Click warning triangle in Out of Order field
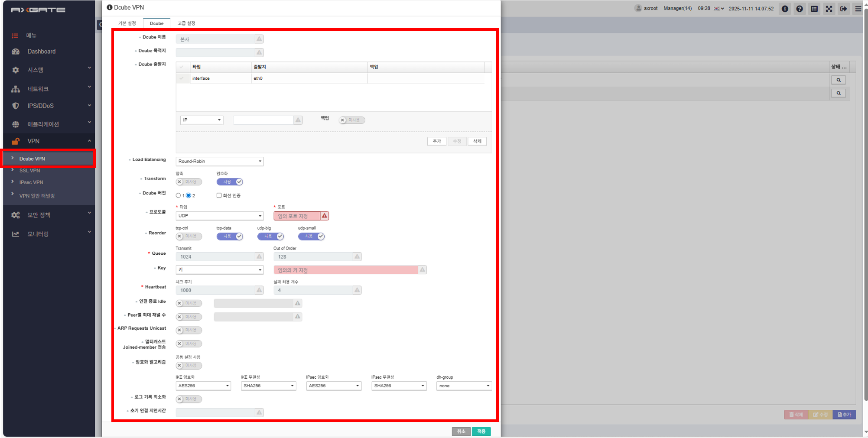868x438 pixels. [357, 256]
